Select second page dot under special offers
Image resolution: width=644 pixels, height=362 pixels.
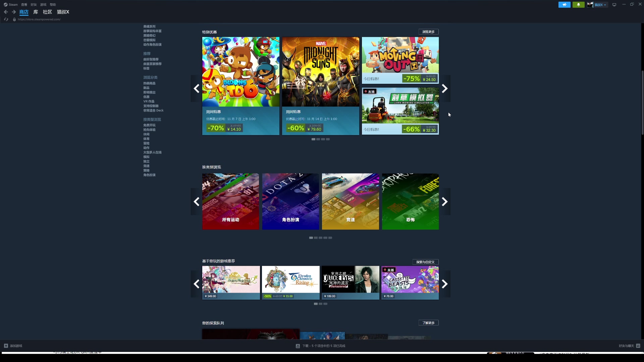pos(318,139)
